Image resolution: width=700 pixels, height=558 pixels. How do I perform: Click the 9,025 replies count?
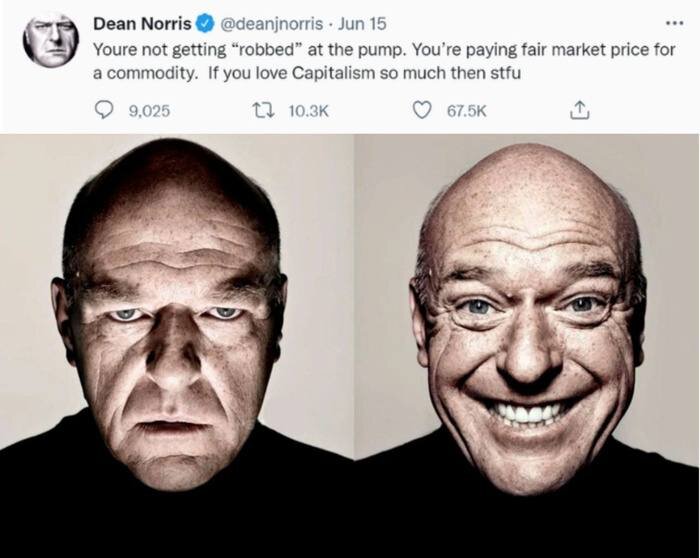(149, 112)
